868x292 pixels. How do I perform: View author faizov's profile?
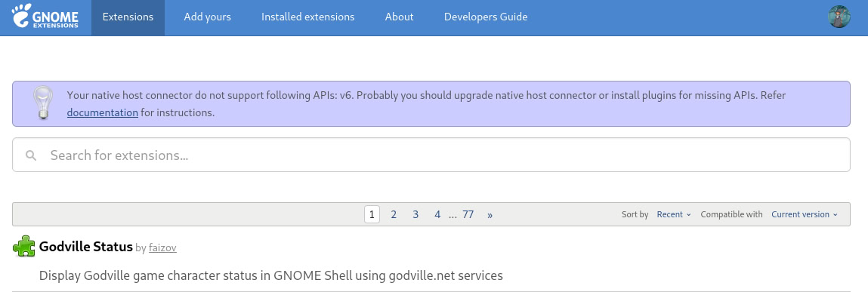click(162, 247)
